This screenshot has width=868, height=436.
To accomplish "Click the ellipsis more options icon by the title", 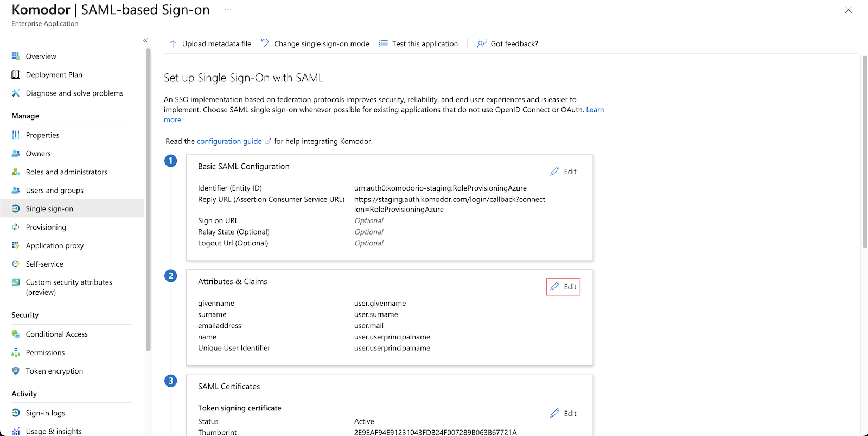I will (228, 10).
